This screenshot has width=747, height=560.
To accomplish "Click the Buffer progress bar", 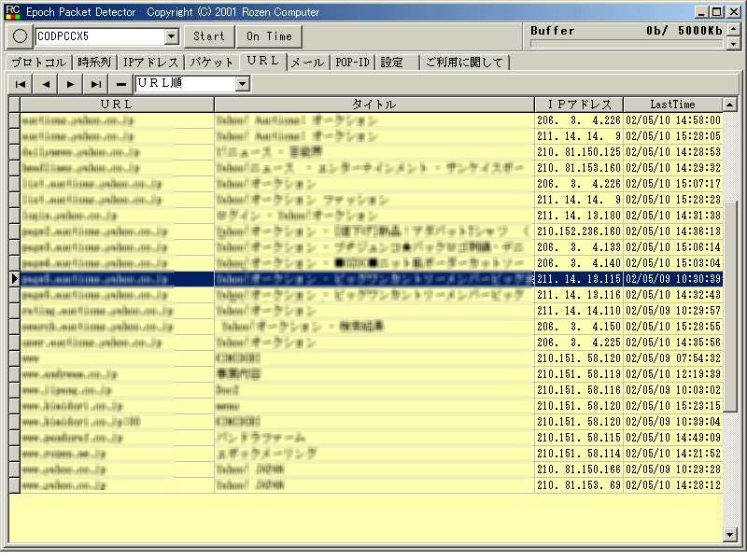I will pyautogui.click(x=627, y=44).
